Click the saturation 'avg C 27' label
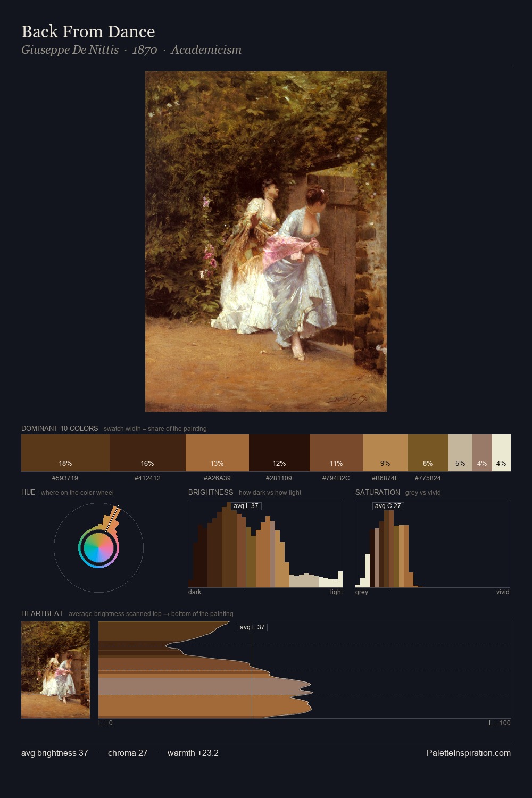Image resolution: width=532 pixels, height=798 pixels. 388,506
